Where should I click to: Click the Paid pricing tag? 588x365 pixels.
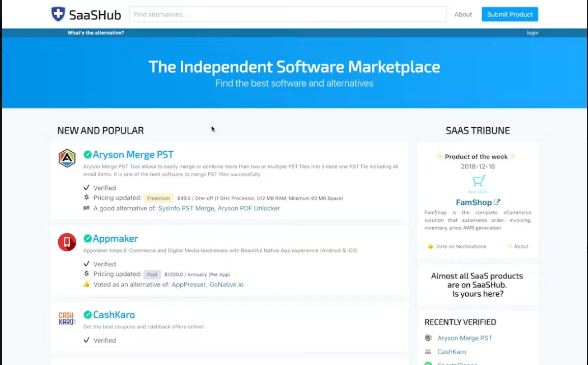pyautogui.click(x=152, y=274)
